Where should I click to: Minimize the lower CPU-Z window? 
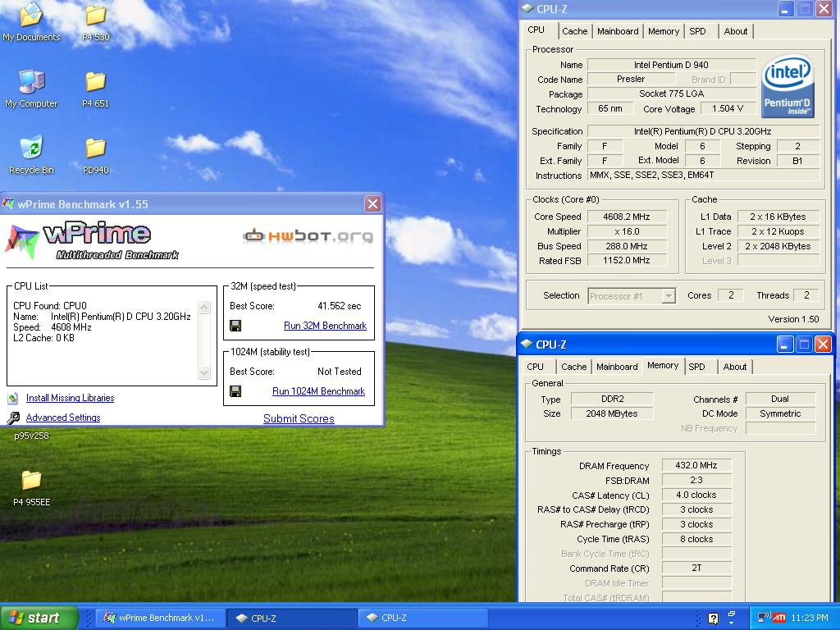[x=785, y=344]
